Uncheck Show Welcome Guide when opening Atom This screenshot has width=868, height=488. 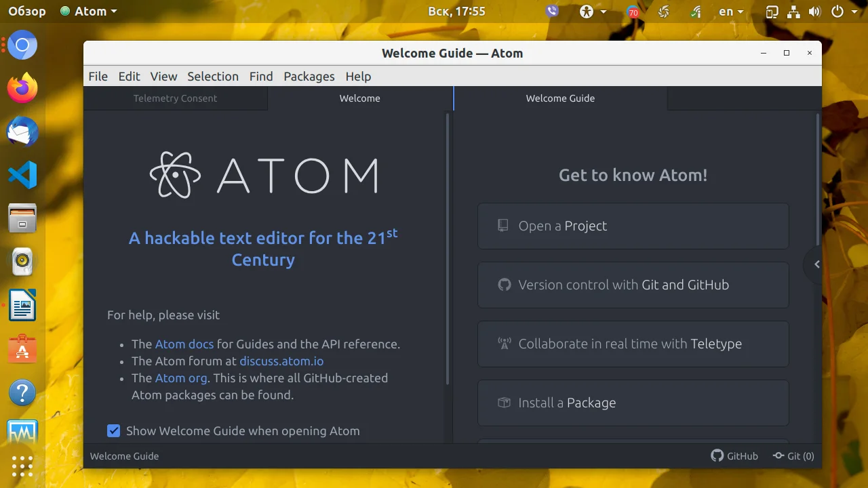tap(114, 431)
